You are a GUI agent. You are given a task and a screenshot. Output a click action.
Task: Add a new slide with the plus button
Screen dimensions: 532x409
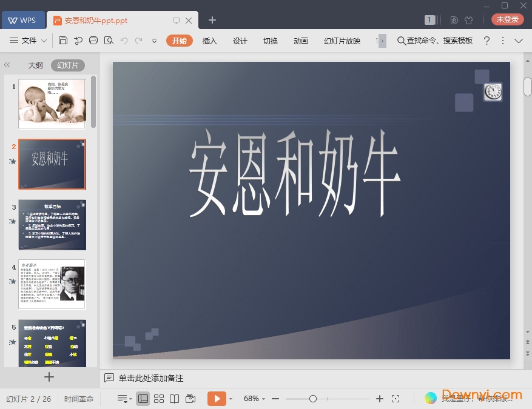(x=49, y=377)
